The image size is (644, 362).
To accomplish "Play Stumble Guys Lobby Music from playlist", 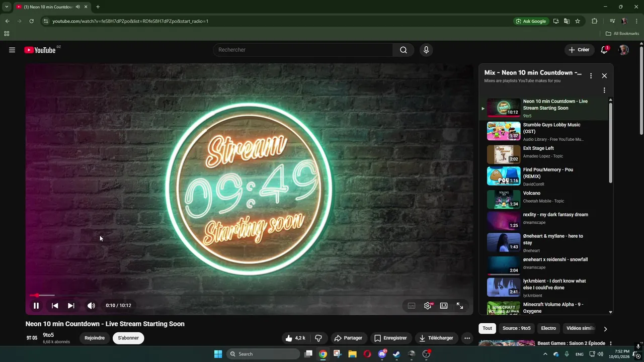I will [x=544, y=132].
